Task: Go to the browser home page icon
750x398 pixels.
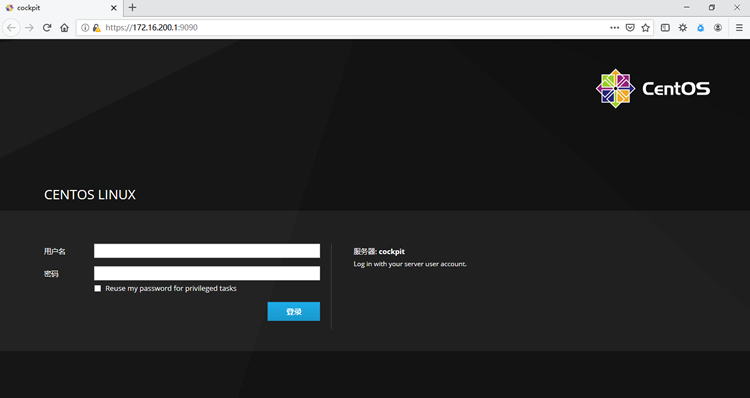Action: [x=65, y=28]
